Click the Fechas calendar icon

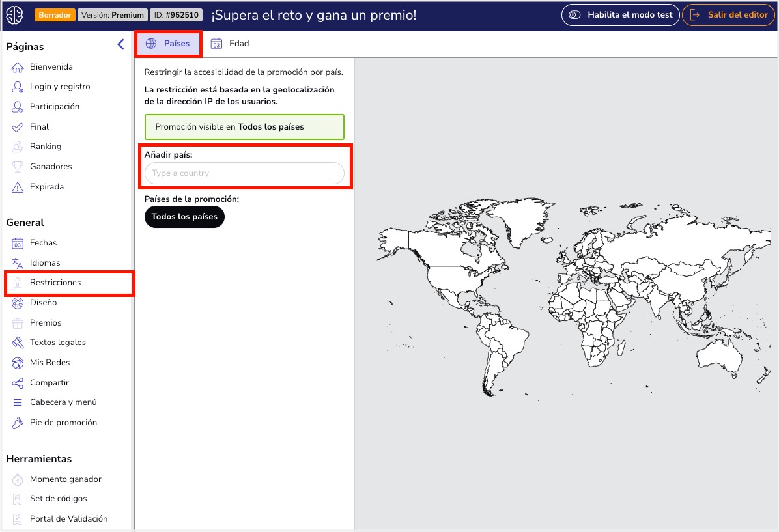(x=18, y=243)
